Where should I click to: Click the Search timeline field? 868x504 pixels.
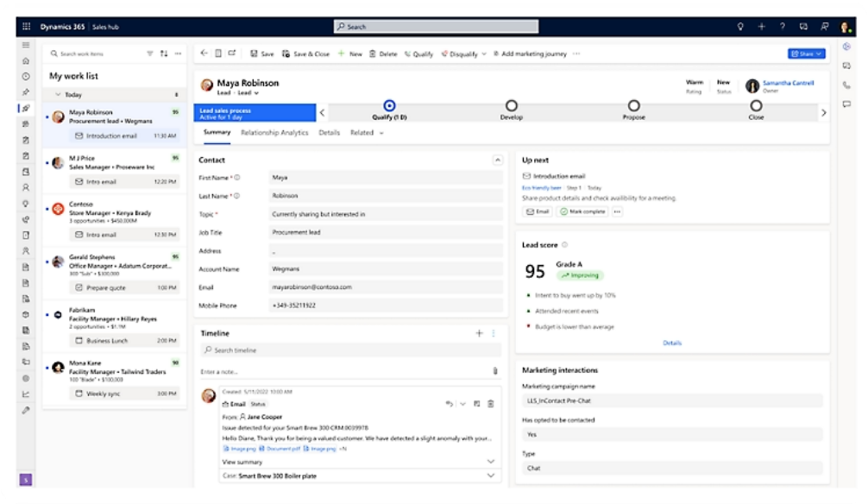351,350
